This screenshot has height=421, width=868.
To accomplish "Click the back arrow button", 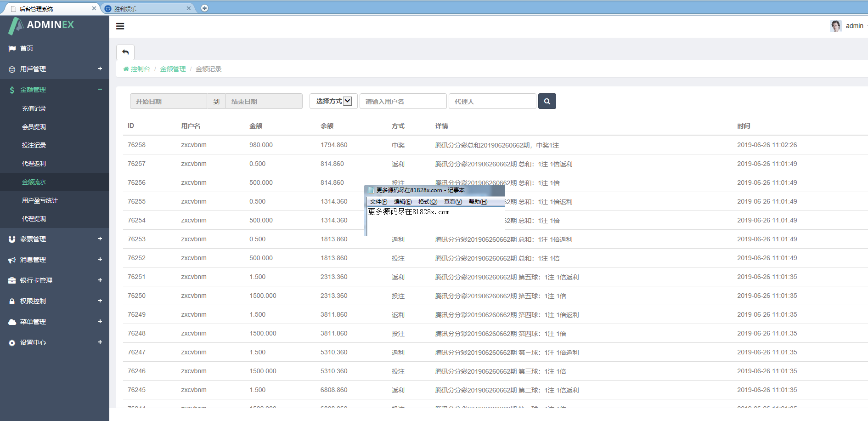I will pos(125,52).
